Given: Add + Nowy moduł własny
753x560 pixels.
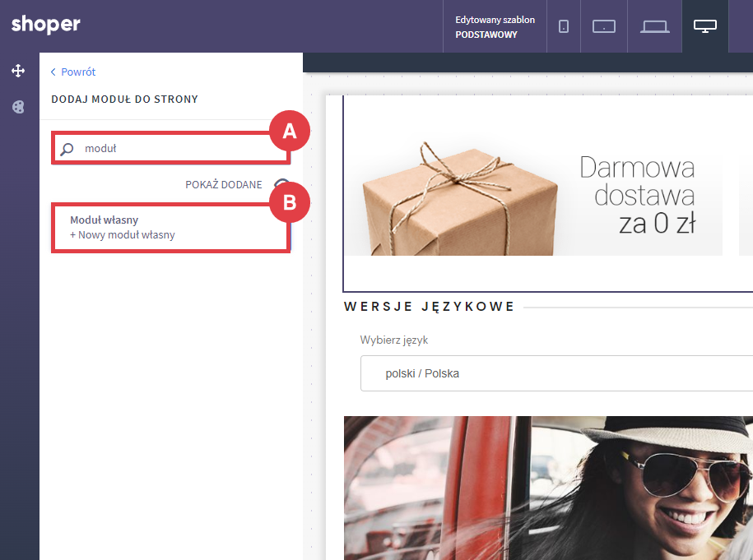Looking at the screenshot, I should 123,235.
